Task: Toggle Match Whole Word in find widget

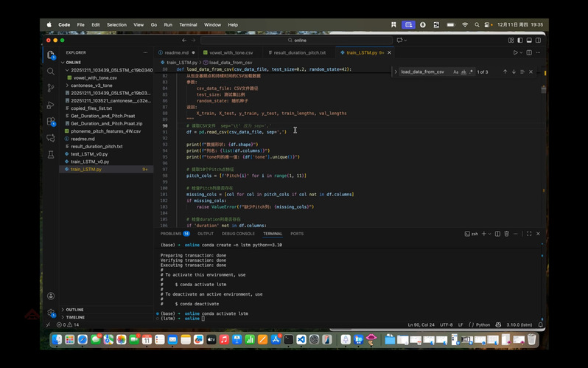Action: pos(463,72)
